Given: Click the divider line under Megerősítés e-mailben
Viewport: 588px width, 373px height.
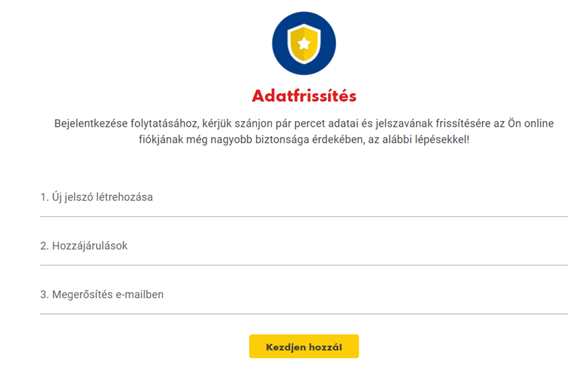Looking at the screenshot, I should coord(304,313).
